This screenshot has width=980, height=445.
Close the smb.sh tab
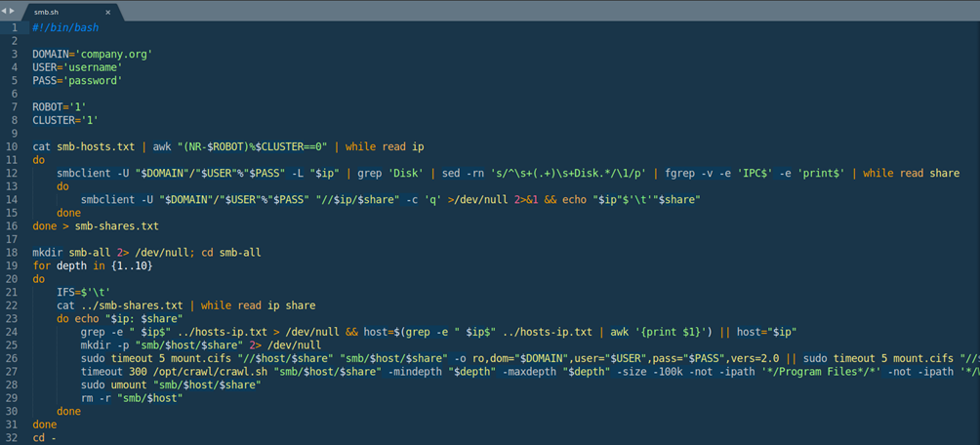(x=107, y=12)
